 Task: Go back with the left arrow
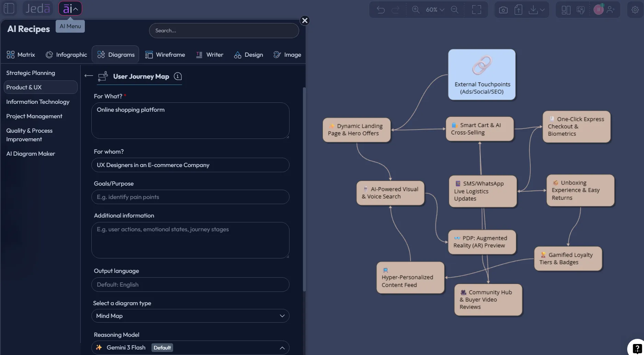pos(89,76)
